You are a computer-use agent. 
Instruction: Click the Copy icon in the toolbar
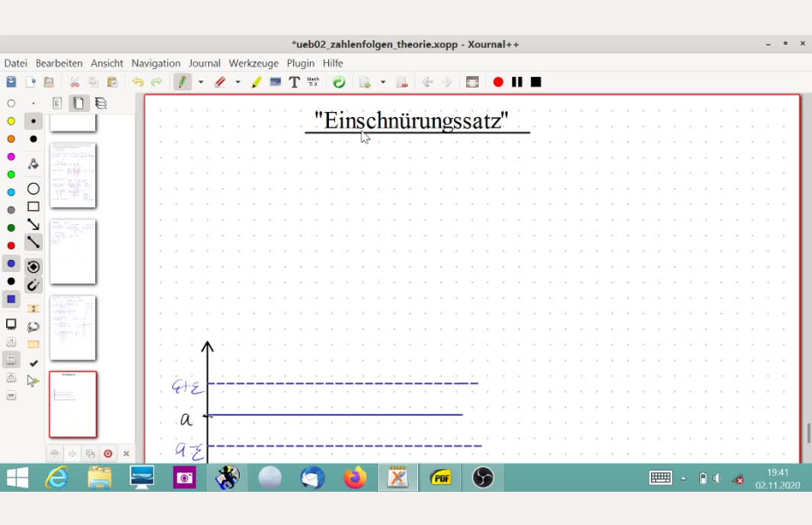pyautogui.click(x=94, y=81)
